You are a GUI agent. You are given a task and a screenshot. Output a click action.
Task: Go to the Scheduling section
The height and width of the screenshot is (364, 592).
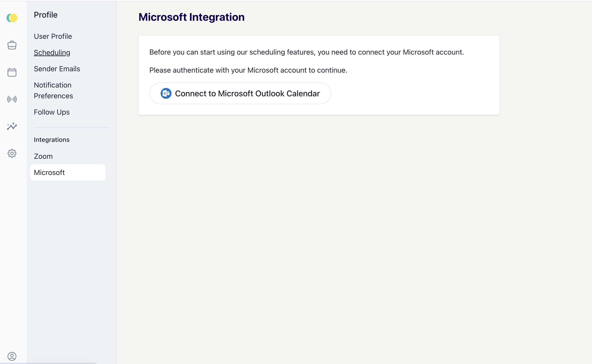[x=52, y=53]
